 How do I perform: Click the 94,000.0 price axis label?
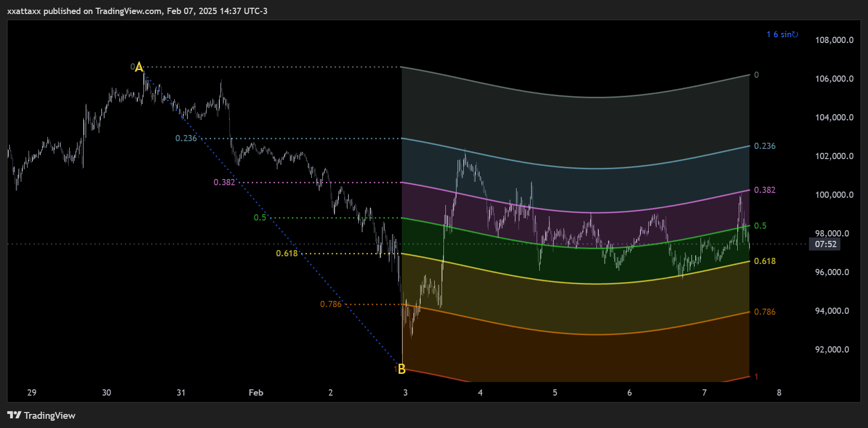tap(832, 311)
